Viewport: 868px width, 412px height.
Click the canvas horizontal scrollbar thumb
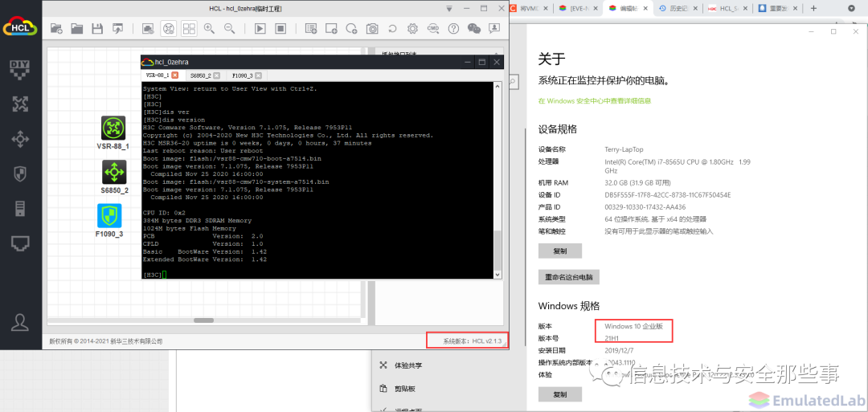pyautogui.click(x=203, y=320)
